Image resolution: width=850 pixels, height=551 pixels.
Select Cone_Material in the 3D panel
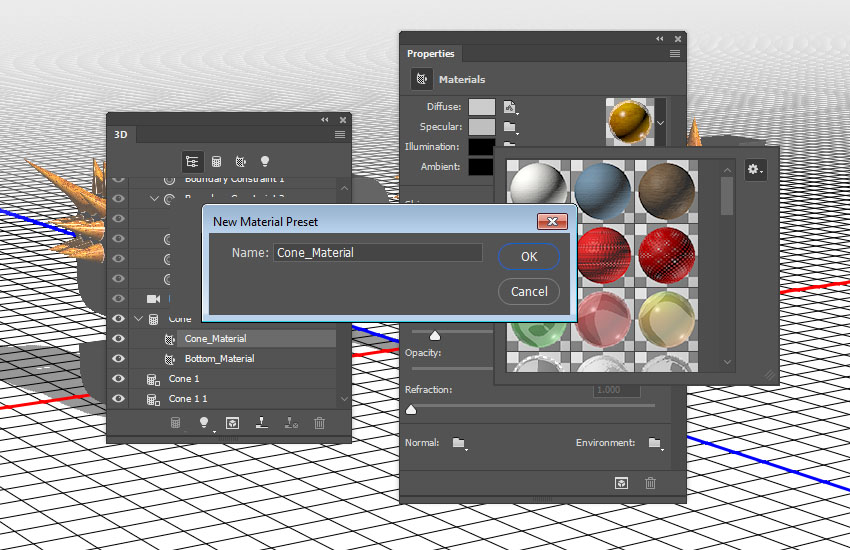point(215,338)
